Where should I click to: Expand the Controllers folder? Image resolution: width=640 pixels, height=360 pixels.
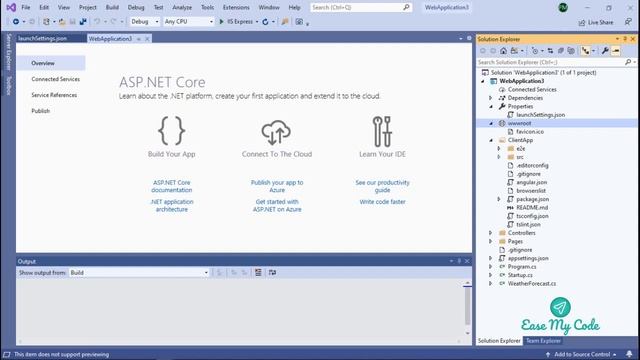point(491,233)
